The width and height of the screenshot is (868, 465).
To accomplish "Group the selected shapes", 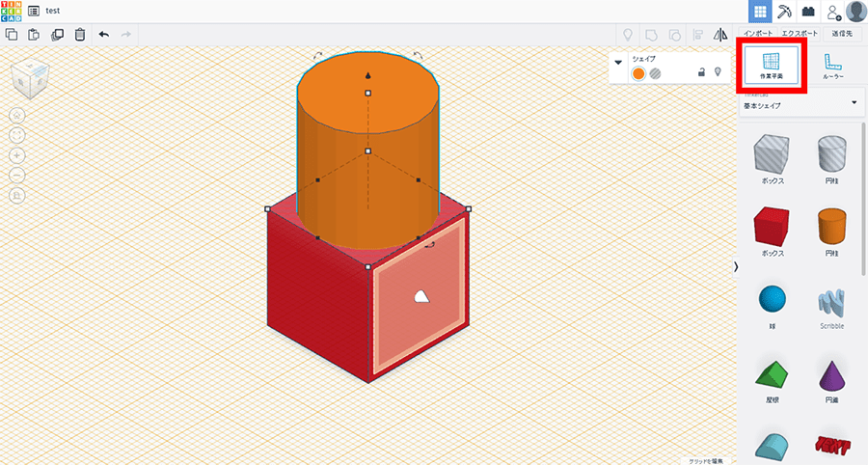I will coord(651,35).
